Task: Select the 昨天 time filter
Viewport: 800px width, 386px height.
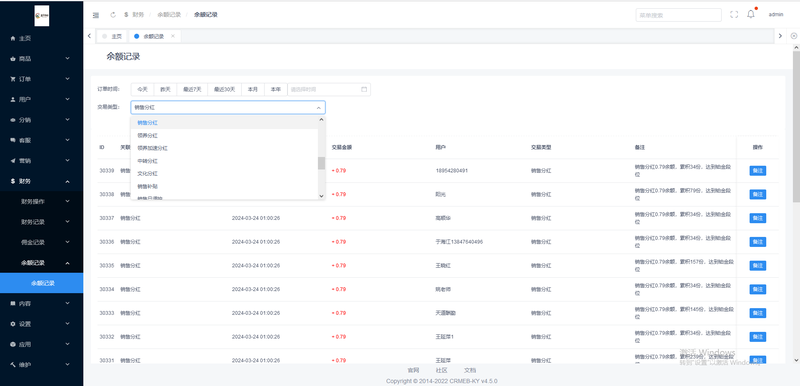Action: pos(165,89)
